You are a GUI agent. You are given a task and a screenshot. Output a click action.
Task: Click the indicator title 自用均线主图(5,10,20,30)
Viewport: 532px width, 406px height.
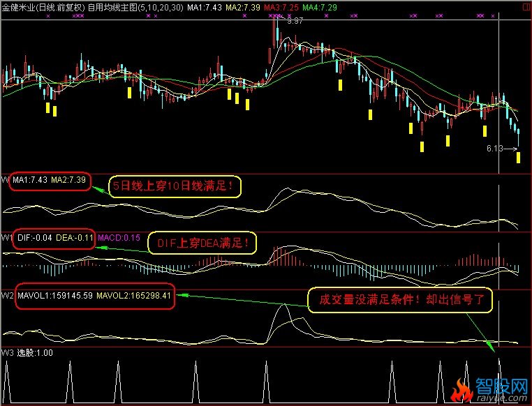click(135, 8)
